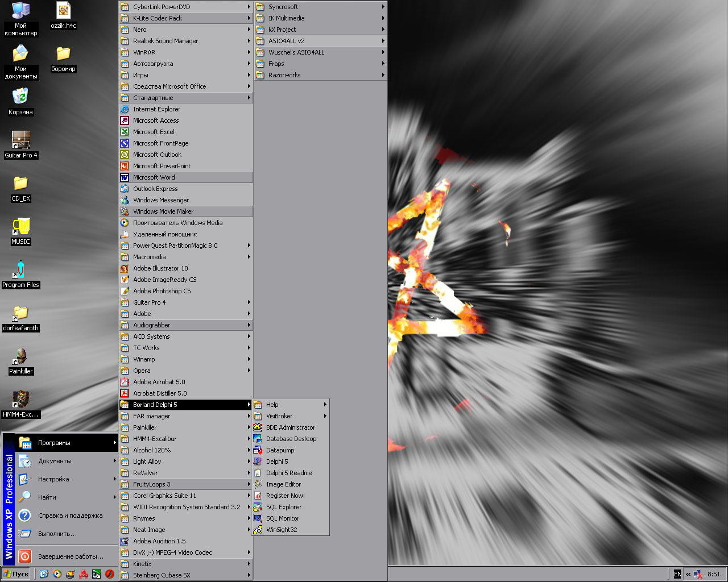
Task: Open Microsoft Outlook
Action: [186, 155]
